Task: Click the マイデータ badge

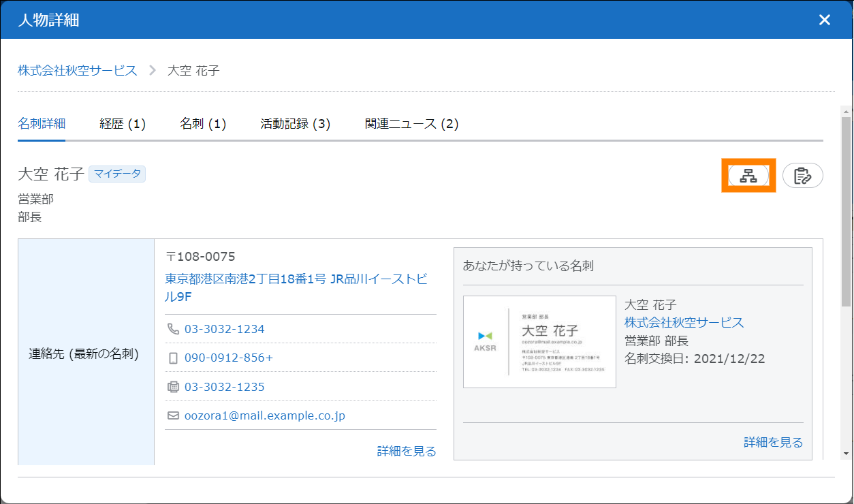Action: (x=117, y=174)
